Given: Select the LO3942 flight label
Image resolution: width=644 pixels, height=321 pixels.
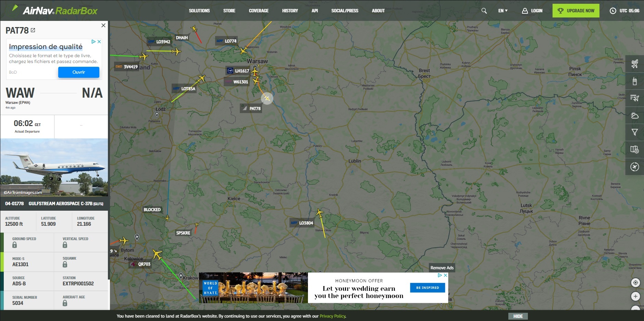Looking at the screenshot, I should 159,42.
